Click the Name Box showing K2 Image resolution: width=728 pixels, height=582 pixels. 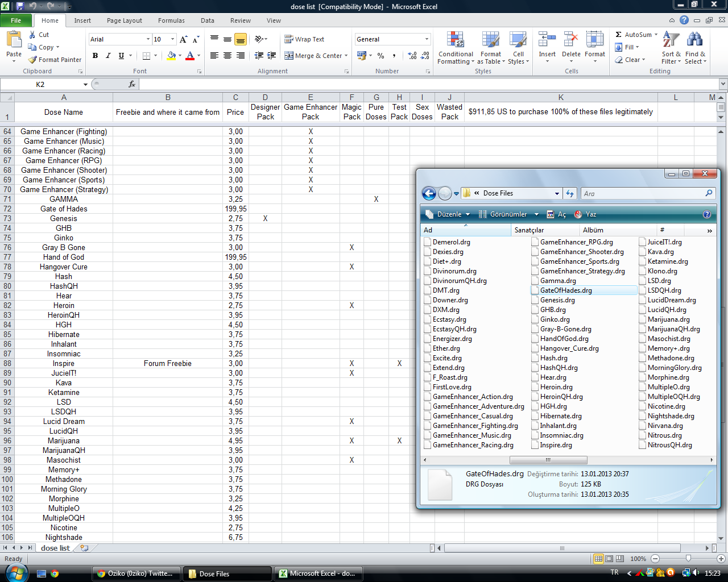(40, 84)
